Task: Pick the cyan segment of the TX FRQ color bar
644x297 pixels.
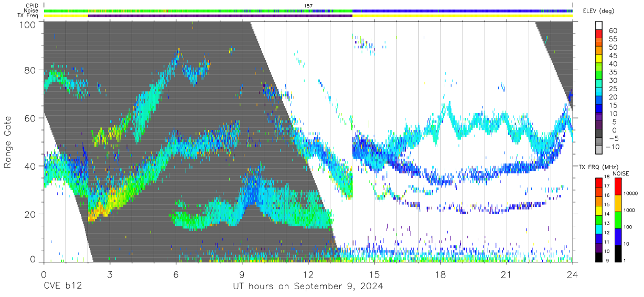Action: (x=598, y=229)
